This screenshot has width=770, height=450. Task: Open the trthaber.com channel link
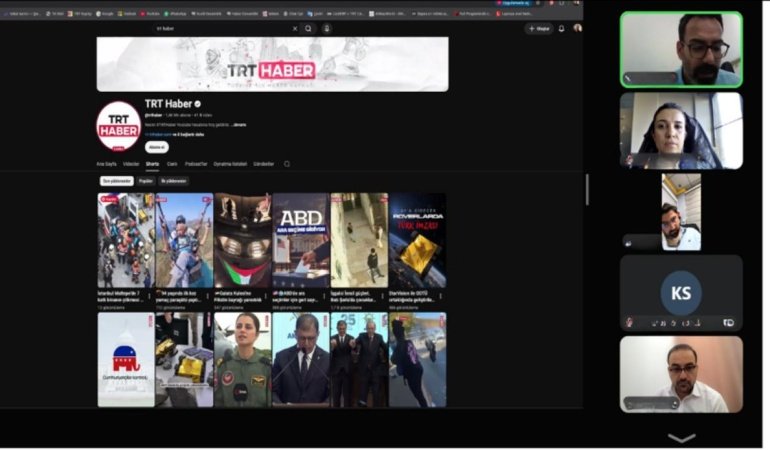click(x=158, y=134)
